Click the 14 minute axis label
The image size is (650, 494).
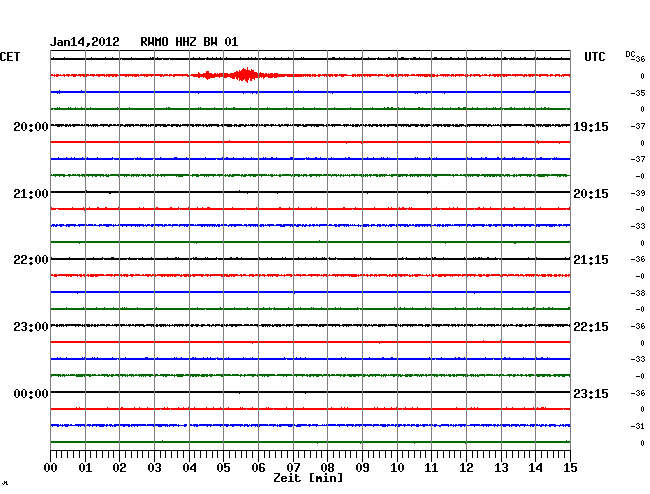tap(535, 467)
